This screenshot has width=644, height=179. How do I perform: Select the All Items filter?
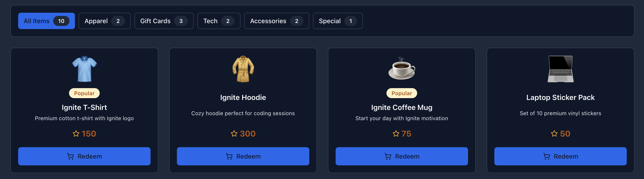(46, 21)
